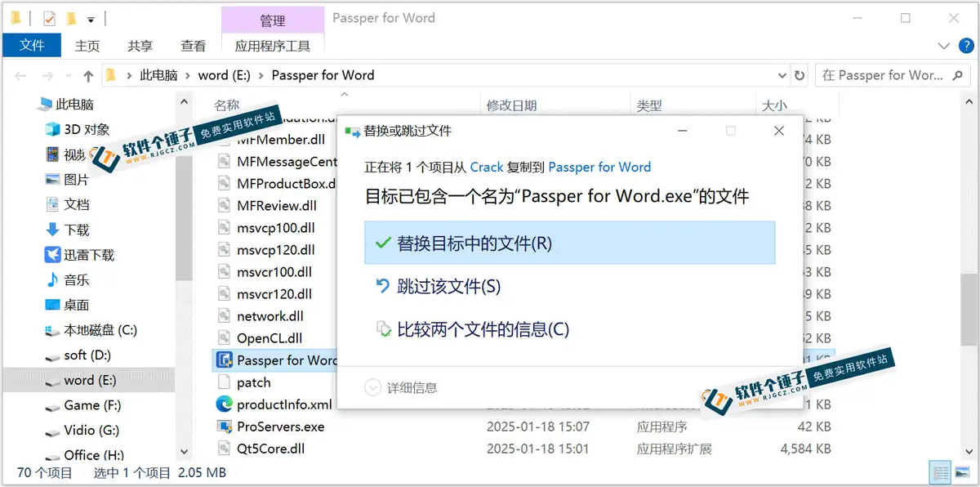Open recent locations dropdown
Screen dimensions: 980x487
[x=69, y=75]
